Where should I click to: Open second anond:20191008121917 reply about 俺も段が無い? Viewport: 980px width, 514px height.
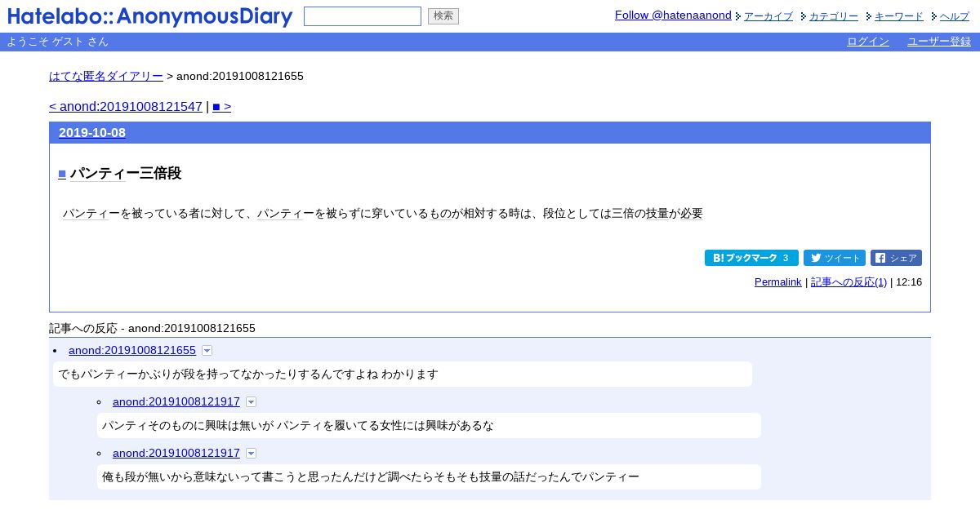coord(176,453)
